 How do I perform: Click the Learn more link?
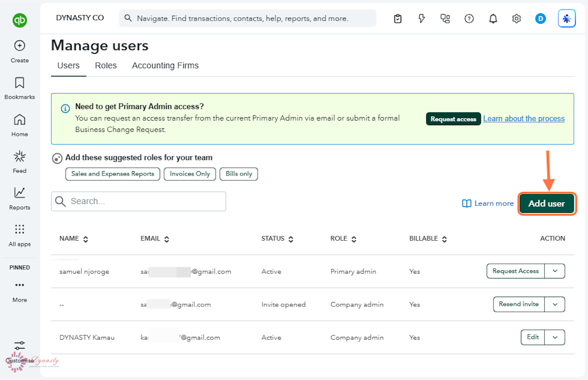[x=494, y=203]
